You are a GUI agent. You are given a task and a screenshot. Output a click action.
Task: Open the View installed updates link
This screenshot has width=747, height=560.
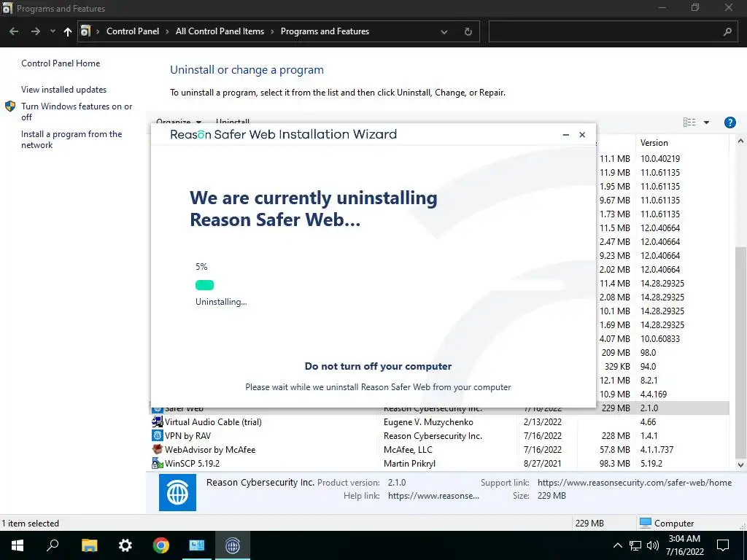[x=64, y=90]
